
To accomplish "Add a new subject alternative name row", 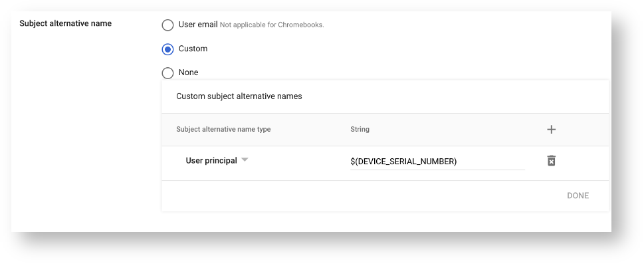I will (551, 130).
